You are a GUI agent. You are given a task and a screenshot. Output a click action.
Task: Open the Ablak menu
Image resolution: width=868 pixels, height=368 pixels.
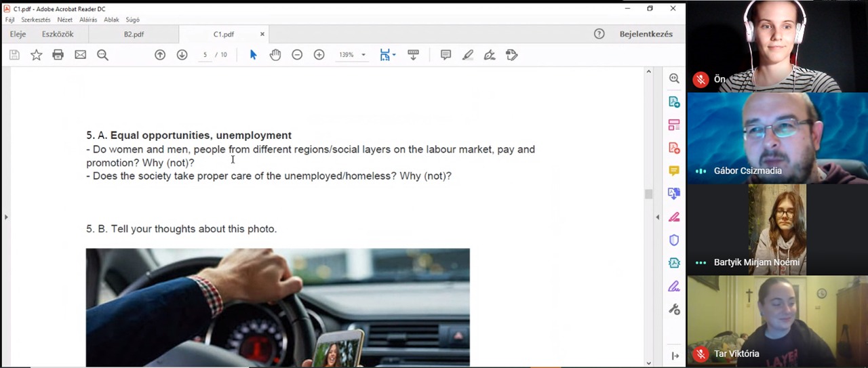click(111, 20)
